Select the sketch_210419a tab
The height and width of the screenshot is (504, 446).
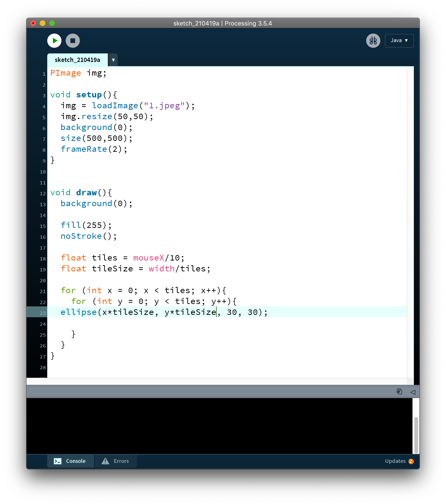[x=77, y=60]
